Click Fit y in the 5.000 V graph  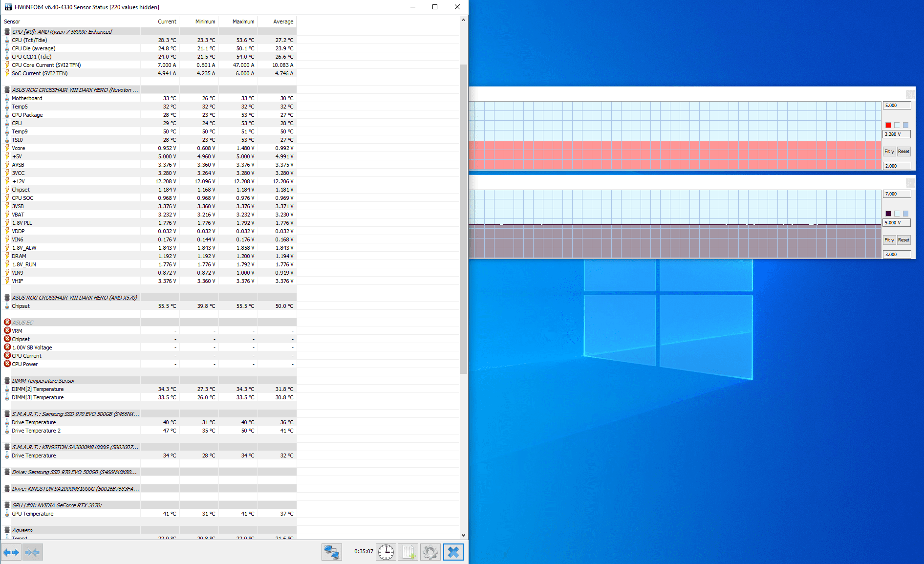(889, 240)
